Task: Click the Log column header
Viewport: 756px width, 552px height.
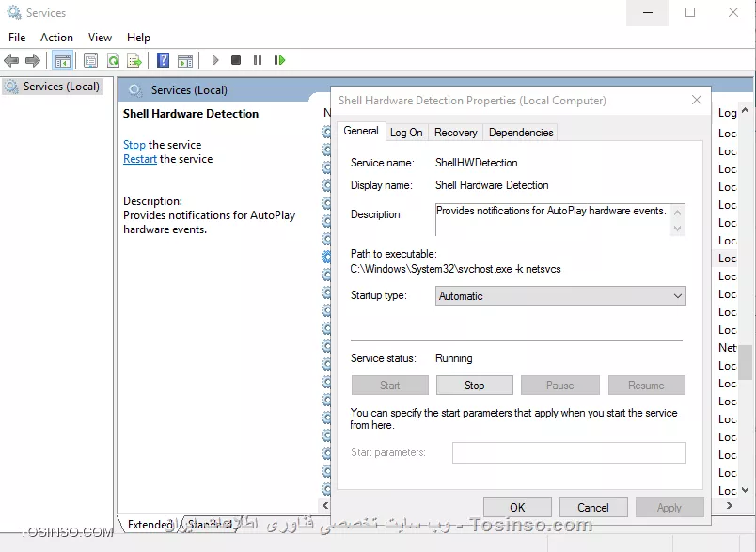Action: pos(727,113)
